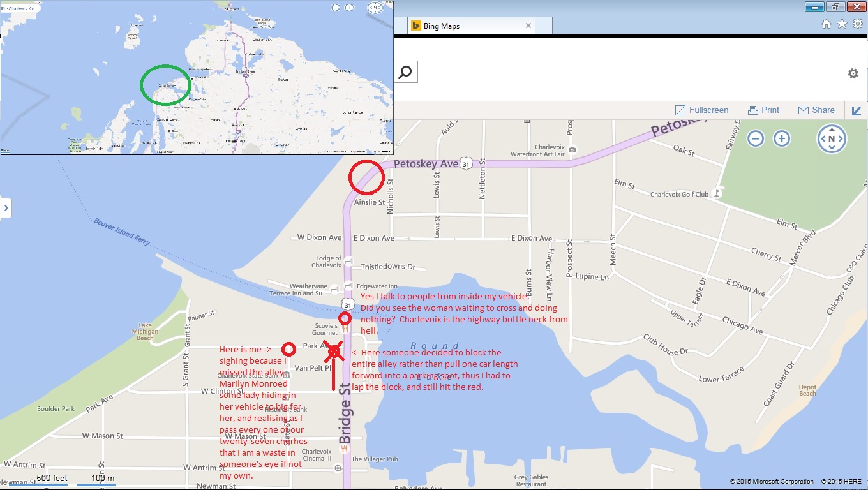Collapse the map toolbar arrow icon

[857, 110]
